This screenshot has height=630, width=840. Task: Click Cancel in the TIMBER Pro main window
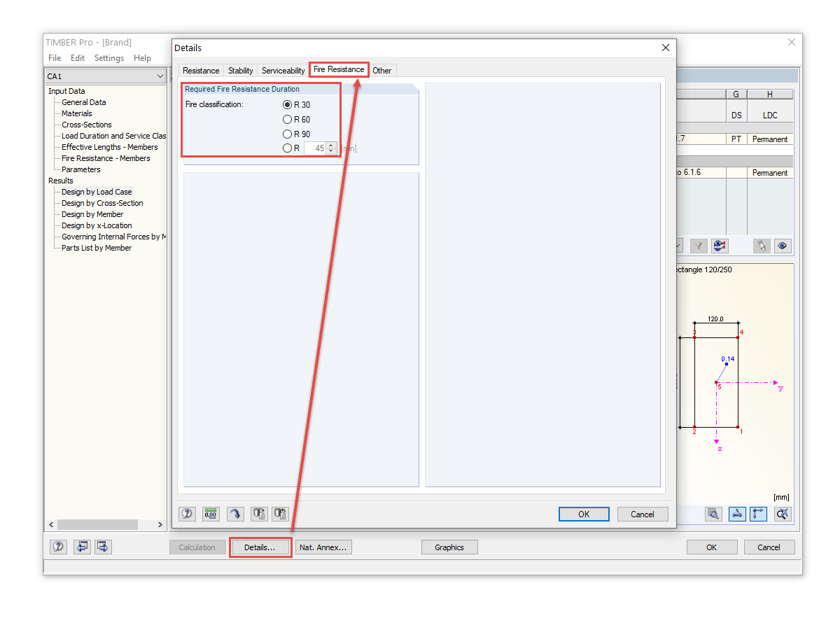769,547
